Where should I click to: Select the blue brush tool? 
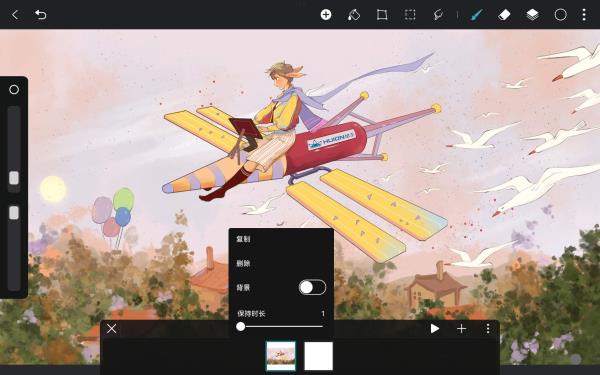click(x=476, y=15)
